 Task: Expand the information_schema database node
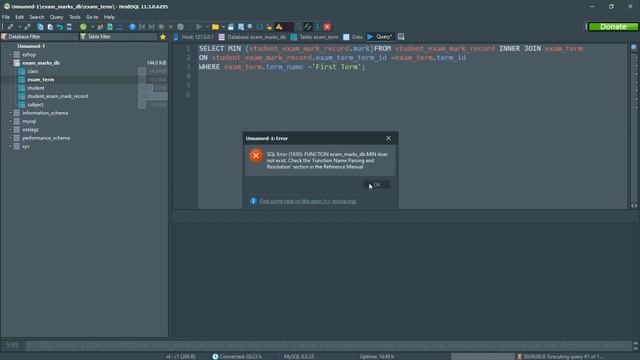11,113
